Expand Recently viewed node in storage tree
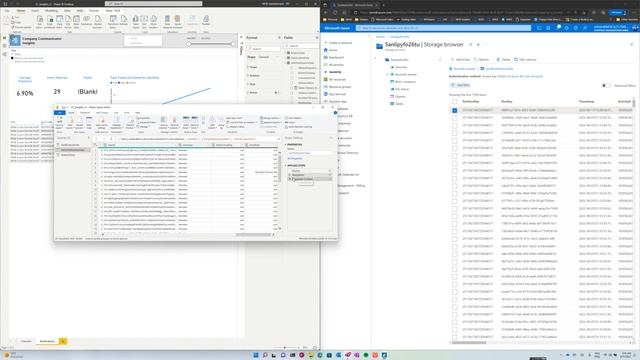 pyautogui.click(x=387, y=74)
